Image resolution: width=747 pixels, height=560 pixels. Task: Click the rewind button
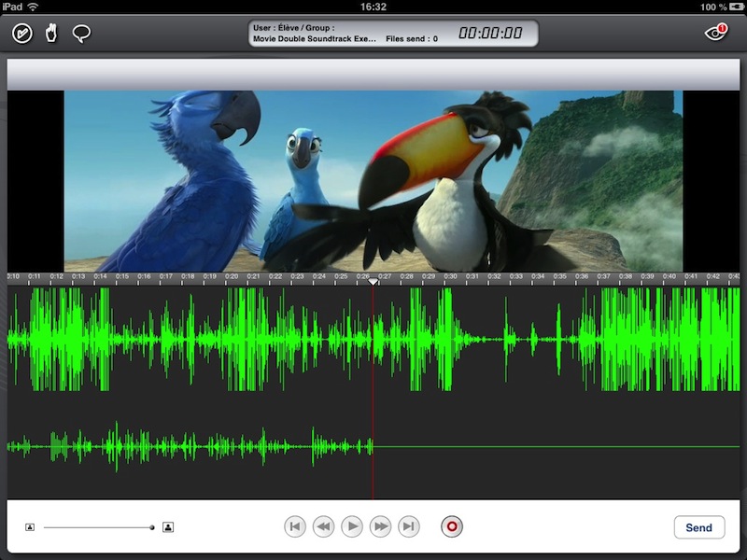pyautogui.click(x=323, y=526)
